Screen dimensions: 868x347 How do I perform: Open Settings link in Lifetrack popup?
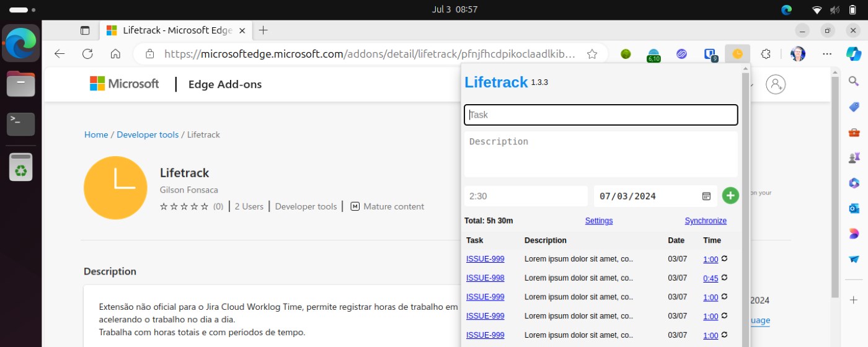[x=599, y=221]
